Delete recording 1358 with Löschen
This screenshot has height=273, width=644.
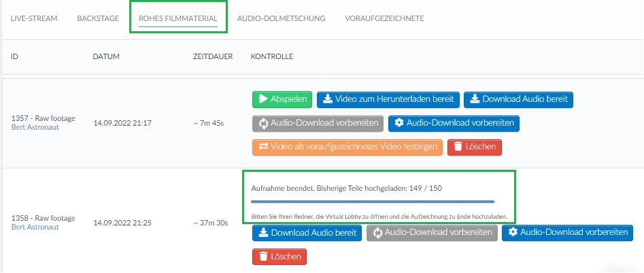279,257
